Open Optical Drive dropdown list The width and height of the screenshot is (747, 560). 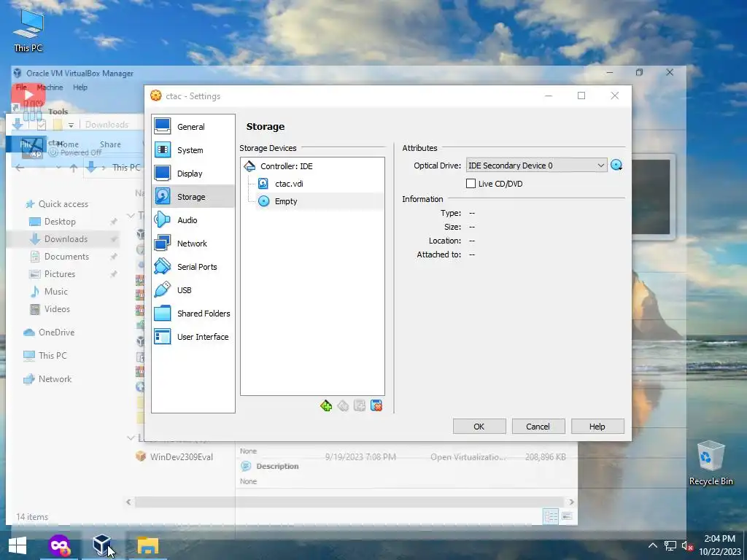tap(536, 166)
